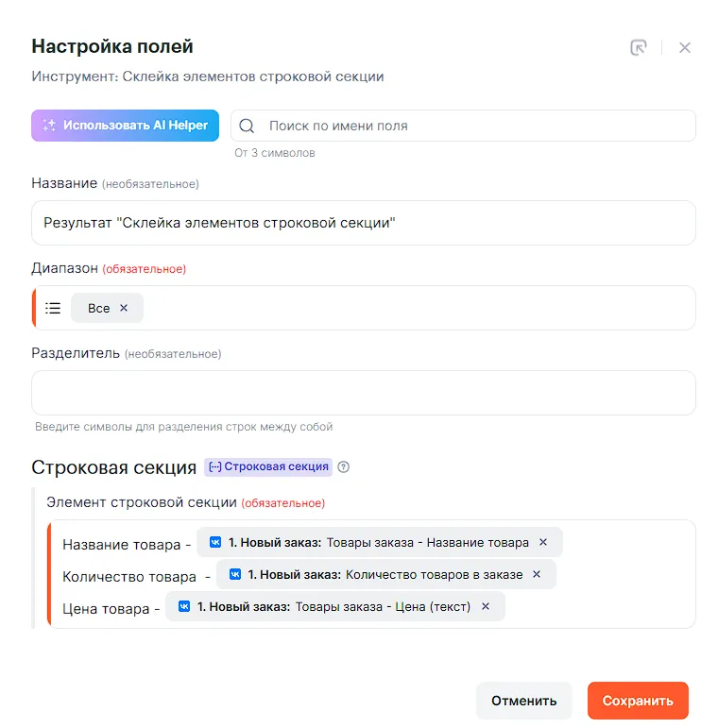The width and height of the screenshot is (718, 728).
Task: Remove the "Цена (текст)" variable tag
Action: tap(486, 606)
